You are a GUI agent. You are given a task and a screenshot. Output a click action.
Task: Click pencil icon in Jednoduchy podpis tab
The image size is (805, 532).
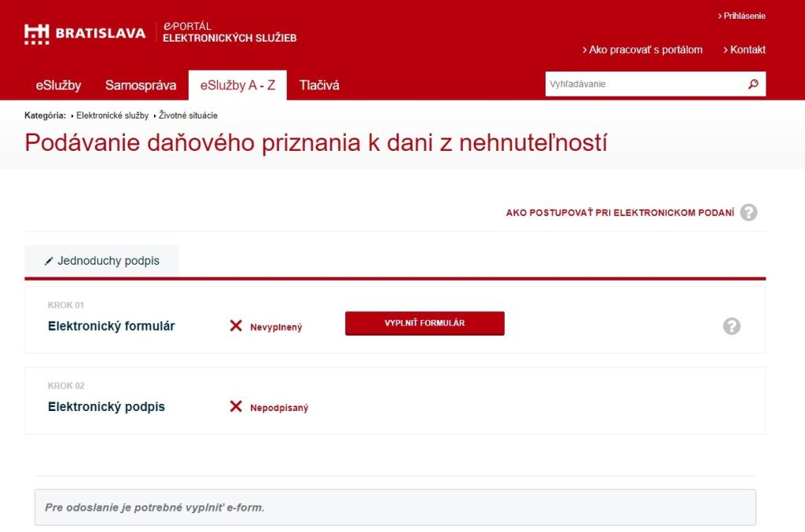click(49, 261)
